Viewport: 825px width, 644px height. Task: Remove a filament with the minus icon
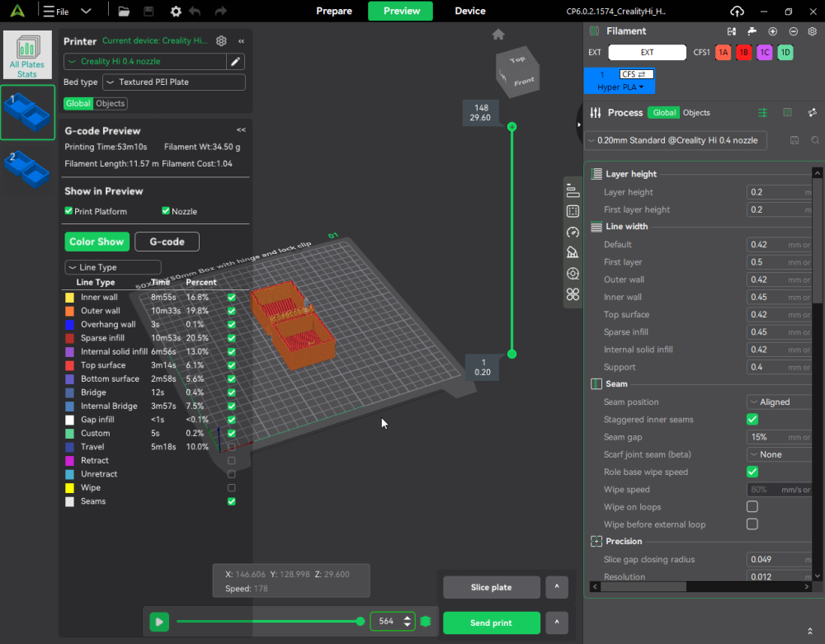click(794, 31)
